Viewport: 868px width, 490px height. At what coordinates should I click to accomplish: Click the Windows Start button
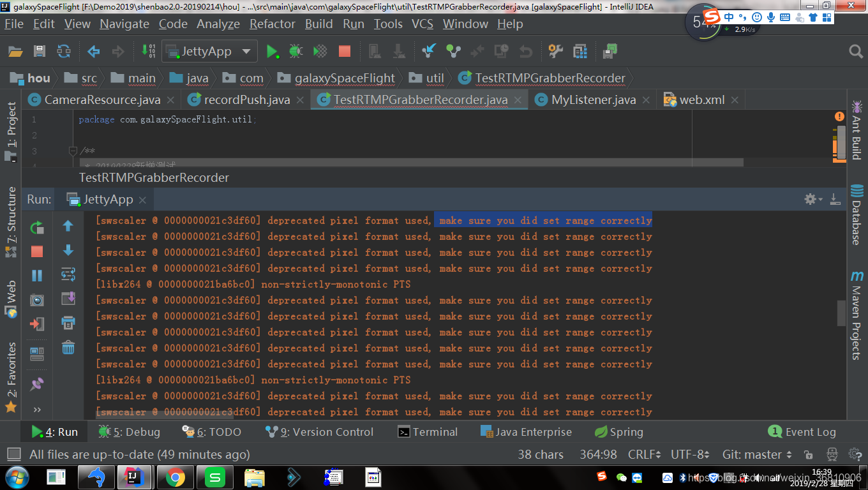point(16,477)
